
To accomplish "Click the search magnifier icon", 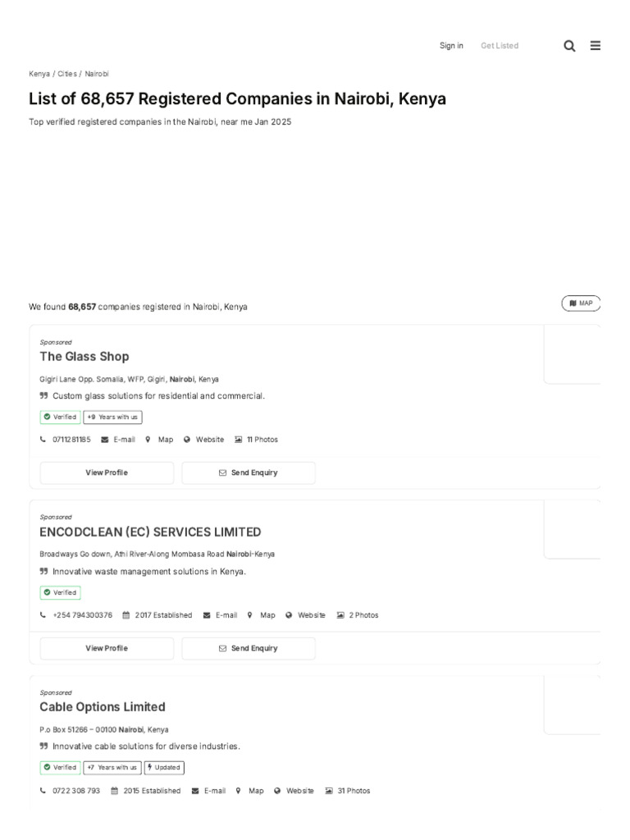I will point(569,46).
